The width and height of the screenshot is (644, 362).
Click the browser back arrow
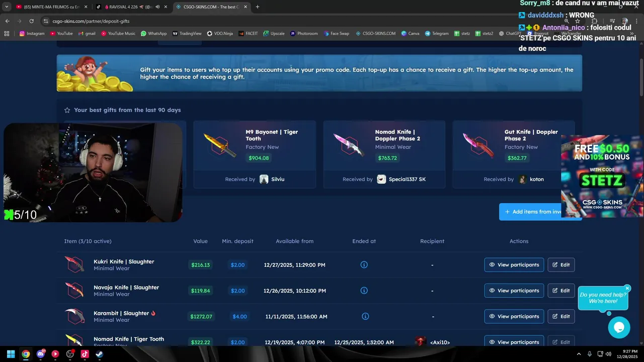7,21
